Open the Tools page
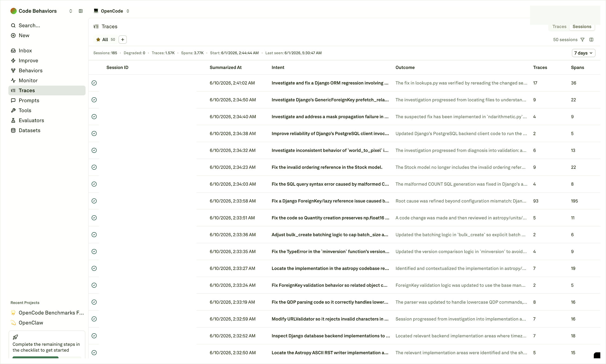 click(47, 111)
